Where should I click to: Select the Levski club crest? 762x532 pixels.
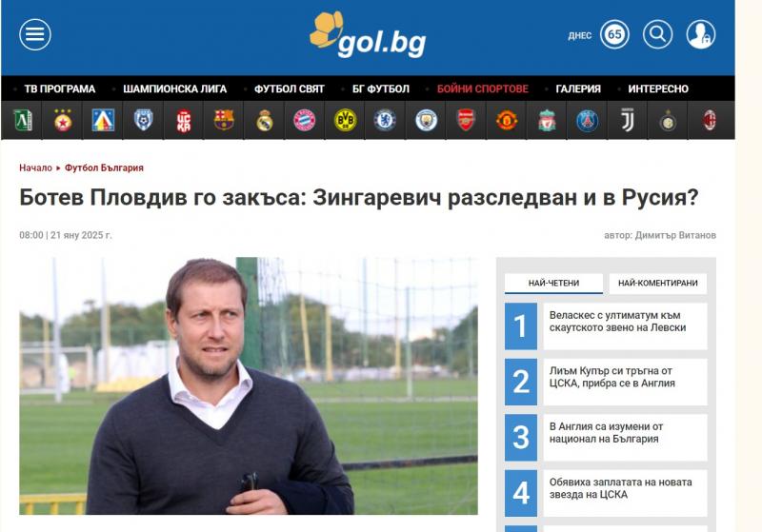103,120
